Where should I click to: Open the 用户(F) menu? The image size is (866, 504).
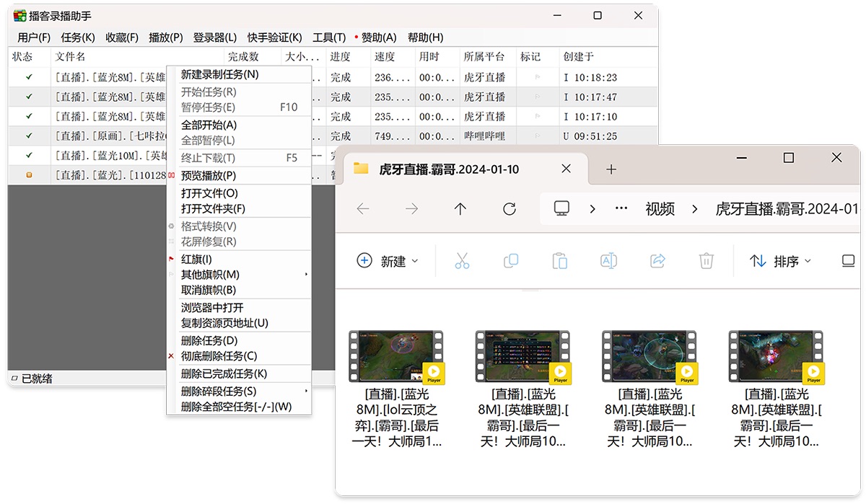pos(34,37)
